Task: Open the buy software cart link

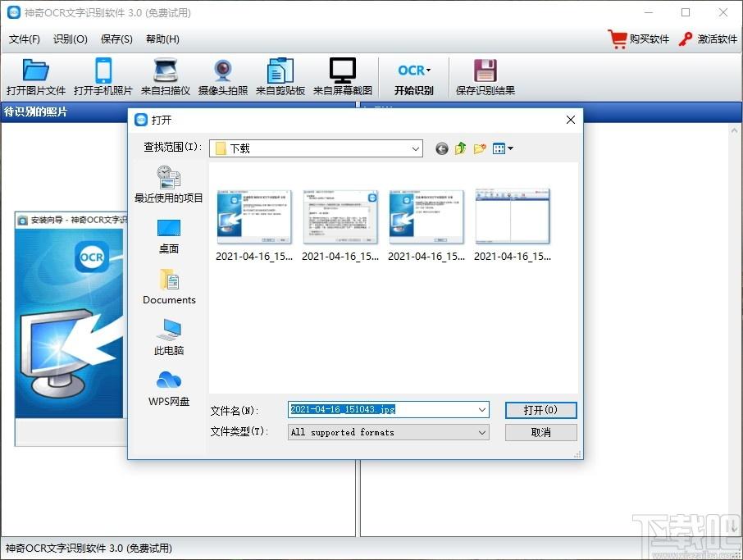Action: [638, 39]
